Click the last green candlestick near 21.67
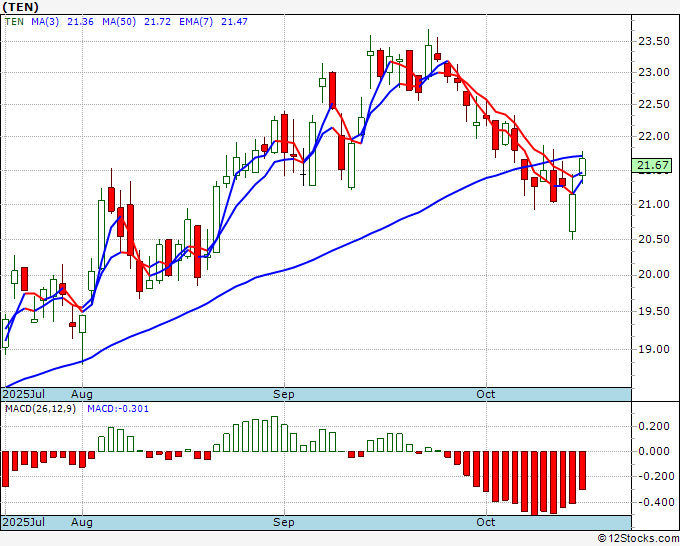This screenshot has height=546, width=680. point(582,167)
